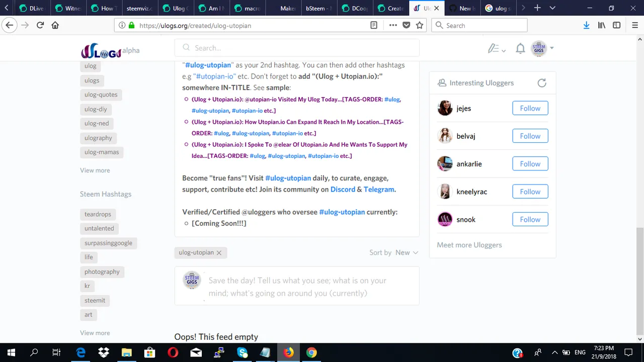Follow the user jejes
Viewport: 644px width, 362px height.
(x=530, y=108)
